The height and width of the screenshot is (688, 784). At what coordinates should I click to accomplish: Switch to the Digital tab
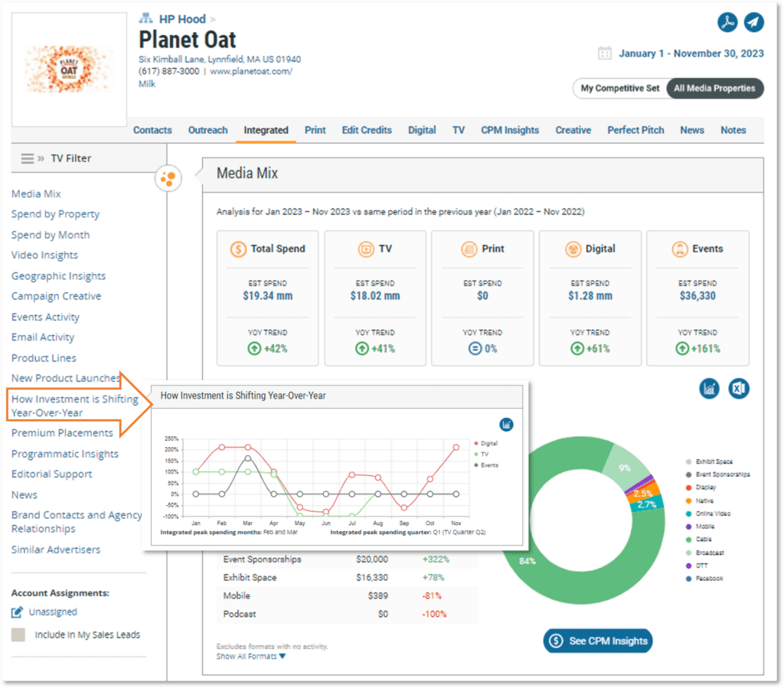[422, 130]
